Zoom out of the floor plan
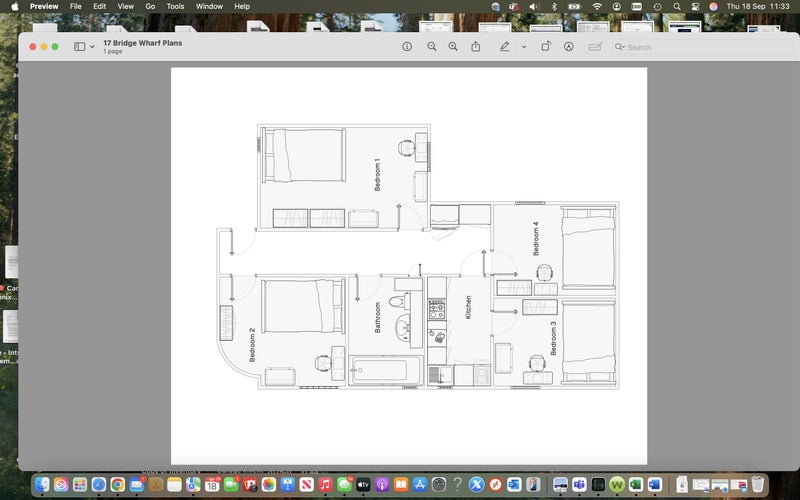This screenshot has width=800, height=500. click(x=432, y=47)
